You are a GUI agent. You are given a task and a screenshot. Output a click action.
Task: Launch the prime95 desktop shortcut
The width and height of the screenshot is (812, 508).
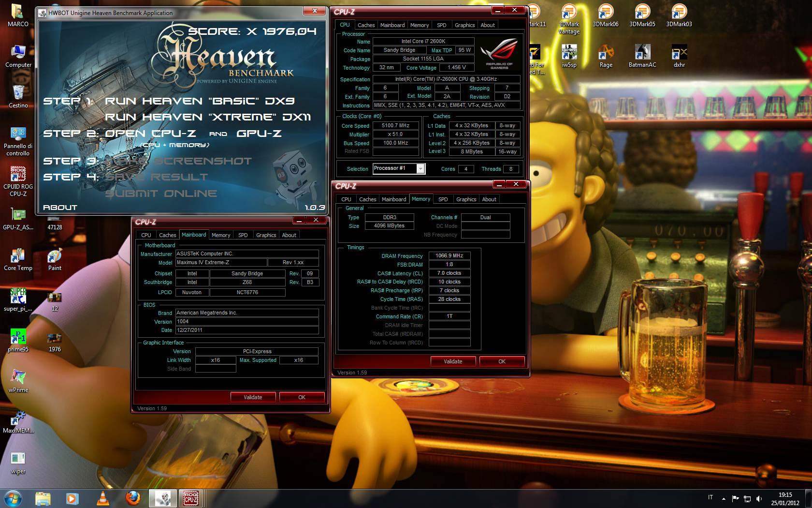point(18,340)
